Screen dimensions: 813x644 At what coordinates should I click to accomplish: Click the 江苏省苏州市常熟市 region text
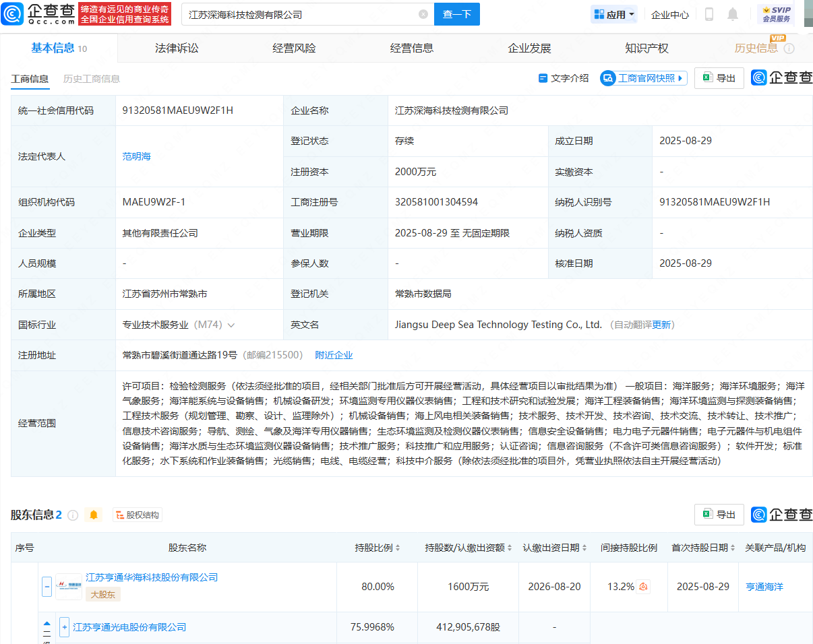(x=164, y=294)
